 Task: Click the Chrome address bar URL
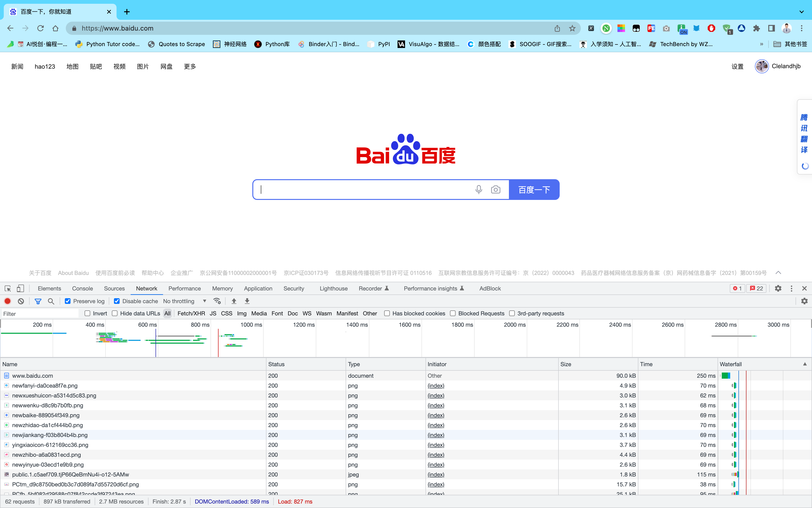pos(117,28)
